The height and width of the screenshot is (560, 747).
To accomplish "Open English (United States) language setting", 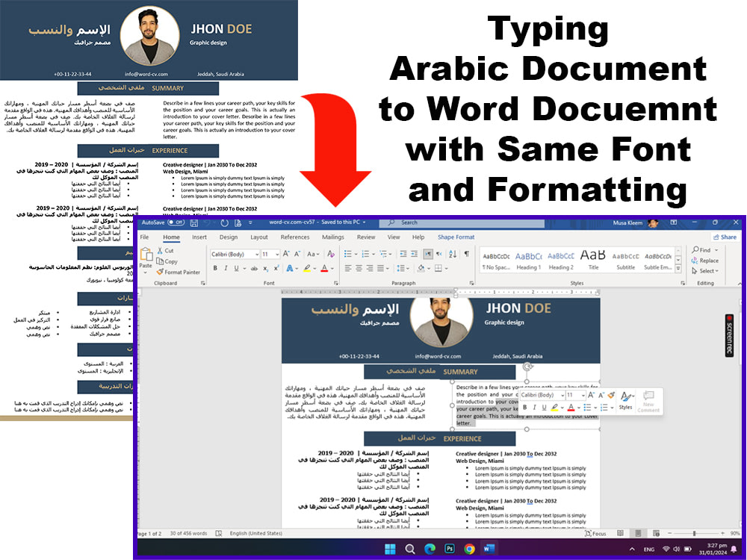I will tap(255, 533).
